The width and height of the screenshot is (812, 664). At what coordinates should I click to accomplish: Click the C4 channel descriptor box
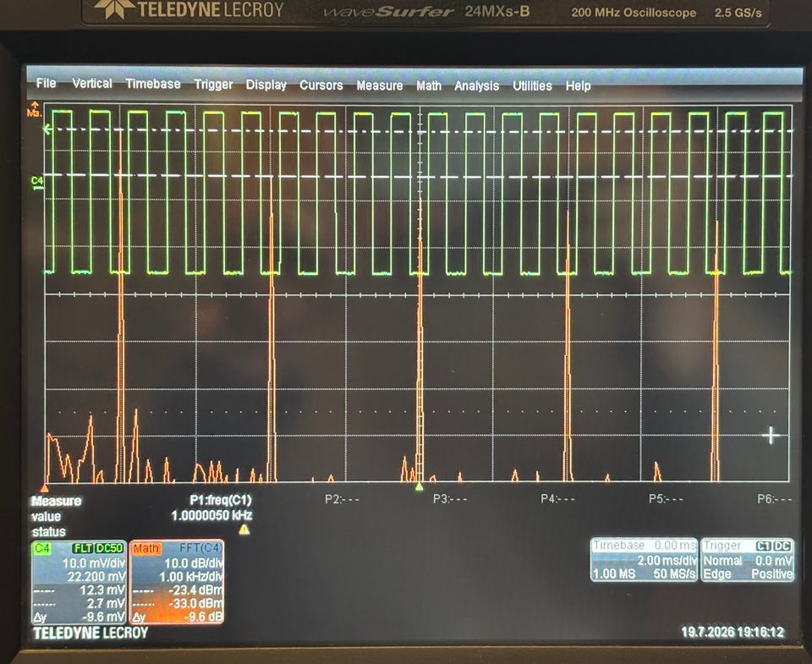80,582
